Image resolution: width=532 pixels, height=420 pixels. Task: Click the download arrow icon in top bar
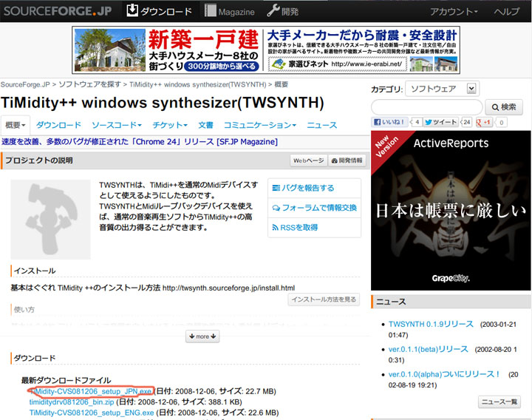(x=132, y=10)
